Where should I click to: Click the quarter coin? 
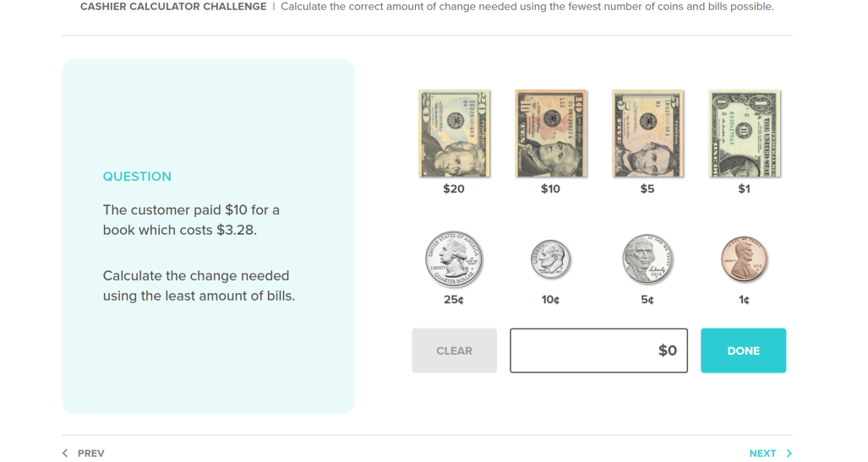coord(454,260)
